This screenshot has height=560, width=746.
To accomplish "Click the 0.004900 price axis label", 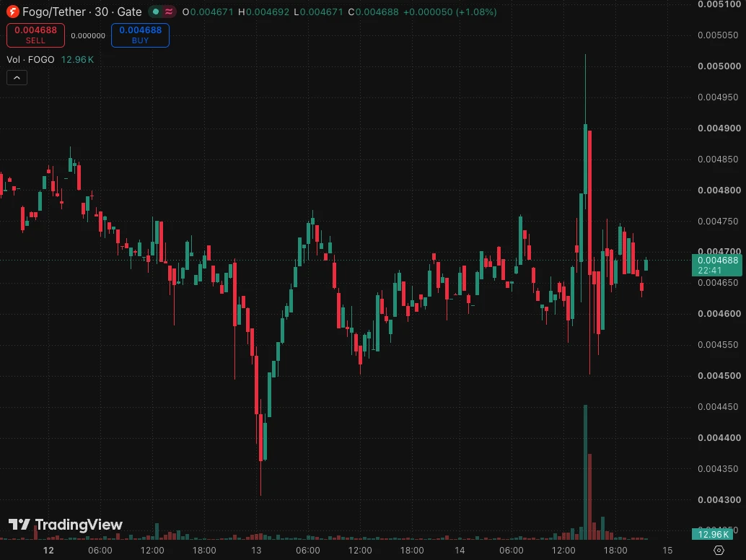I will click(719, 128).
